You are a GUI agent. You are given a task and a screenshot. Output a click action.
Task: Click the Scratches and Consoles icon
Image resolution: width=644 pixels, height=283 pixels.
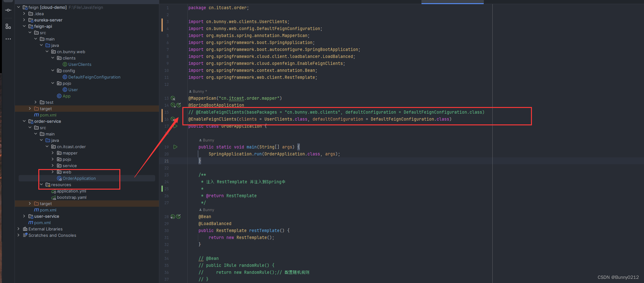click(x=25, y=235)
